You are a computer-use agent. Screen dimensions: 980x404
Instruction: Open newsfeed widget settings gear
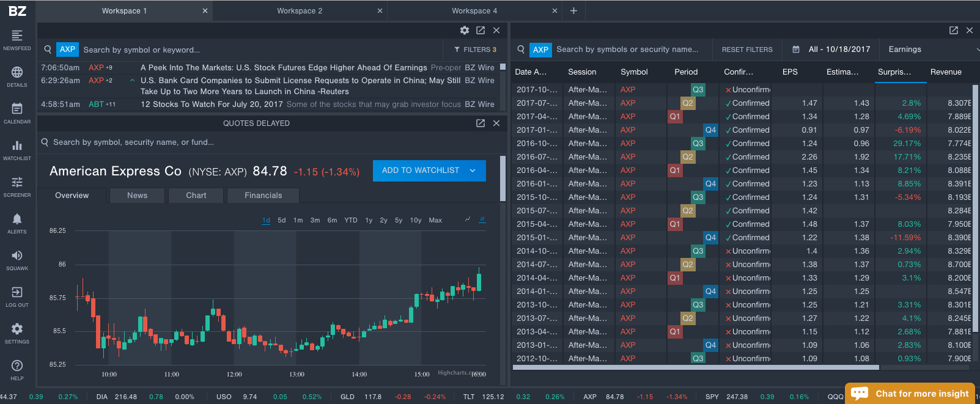465,30
